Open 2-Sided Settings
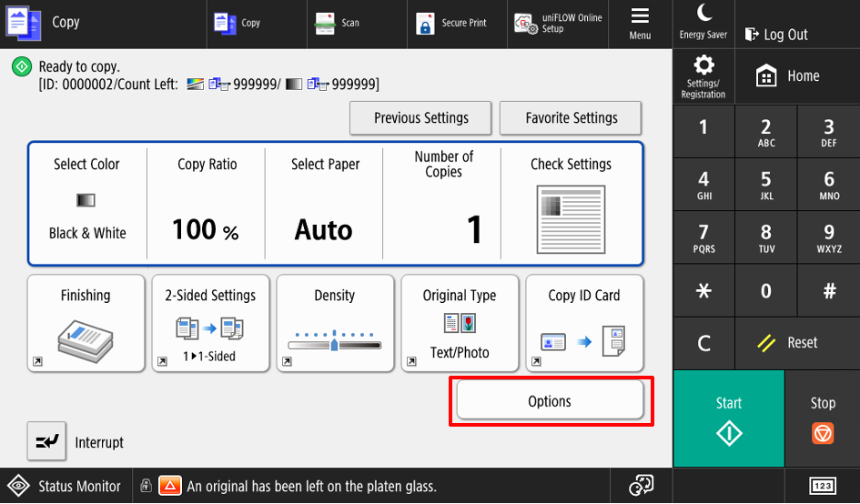The image size is (860, 504). coord(210,324)
